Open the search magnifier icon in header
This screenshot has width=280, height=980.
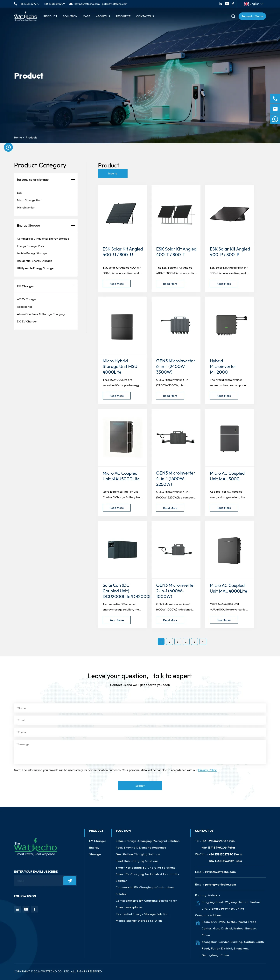233,16
